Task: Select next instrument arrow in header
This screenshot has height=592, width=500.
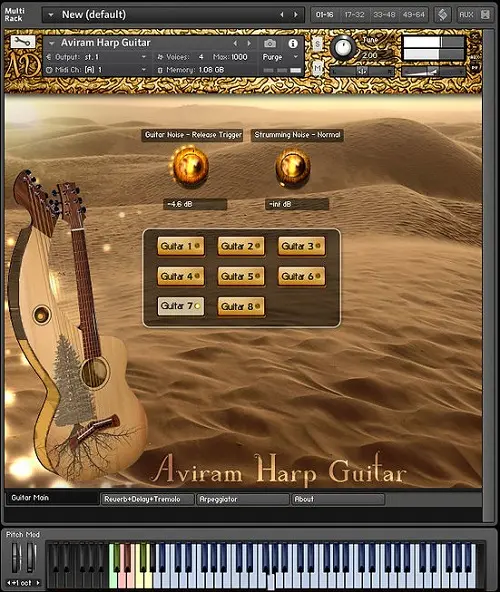Action: [x=249, y=43]
